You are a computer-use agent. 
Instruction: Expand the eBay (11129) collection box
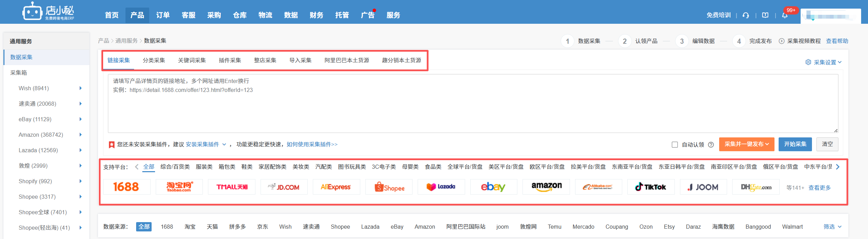(x=80, y=119)
